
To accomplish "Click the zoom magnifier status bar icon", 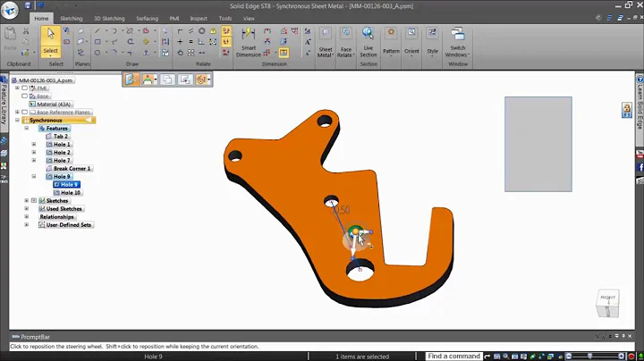I will (506, 357).
